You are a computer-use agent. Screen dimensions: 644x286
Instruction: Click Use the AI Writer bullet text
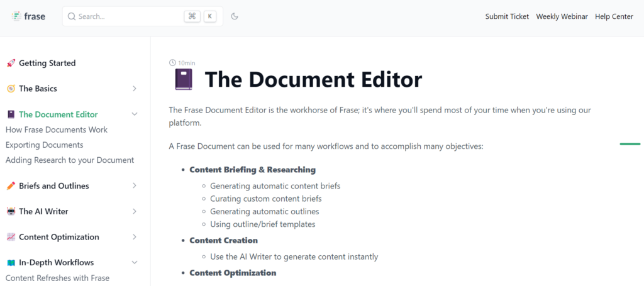(294, 257)
